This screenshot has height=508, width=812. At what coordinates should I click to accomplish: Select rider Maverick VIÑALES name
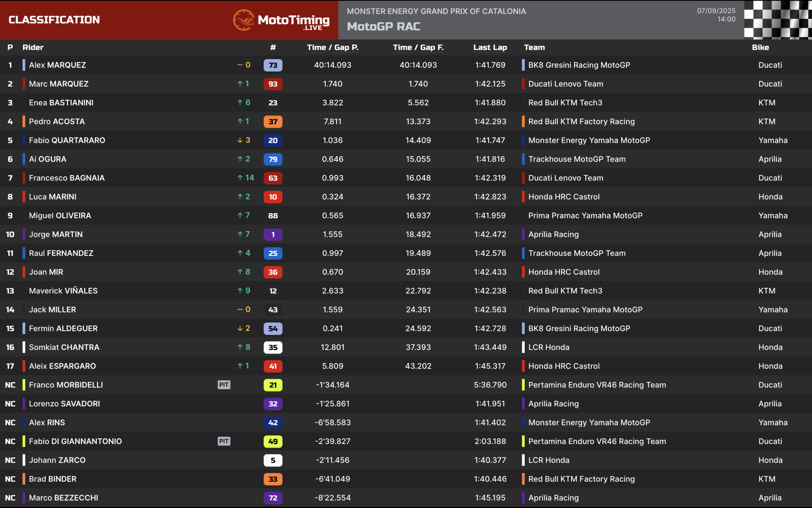point(63,291)
